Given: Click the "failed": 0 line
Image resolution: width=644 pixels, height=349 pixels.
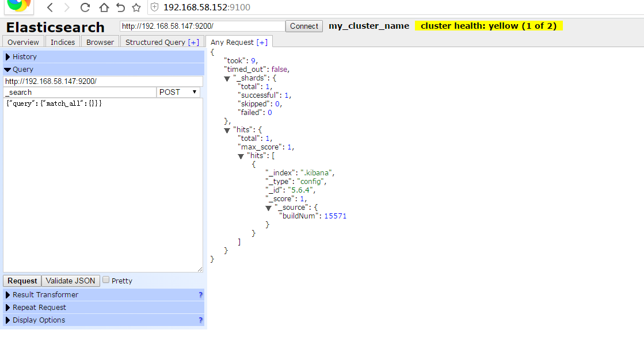Looking at the screenshot, I should point(254,112).
